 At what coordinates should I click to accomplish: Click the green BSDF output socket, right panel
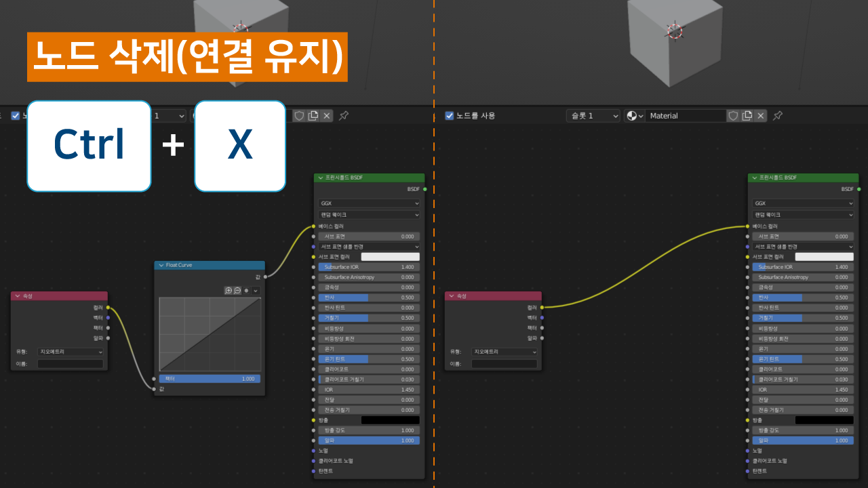tap(859, 189)
